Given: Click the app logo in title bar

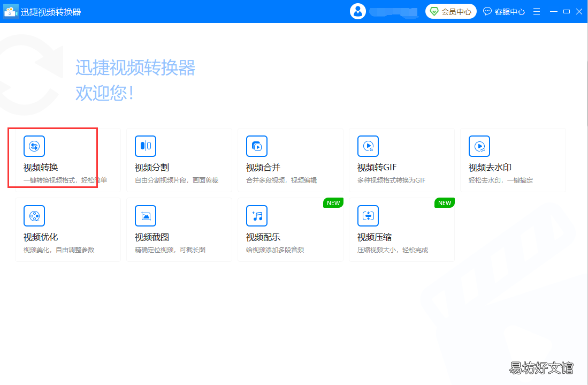Looking at the screenshot, I should point(11,12).
